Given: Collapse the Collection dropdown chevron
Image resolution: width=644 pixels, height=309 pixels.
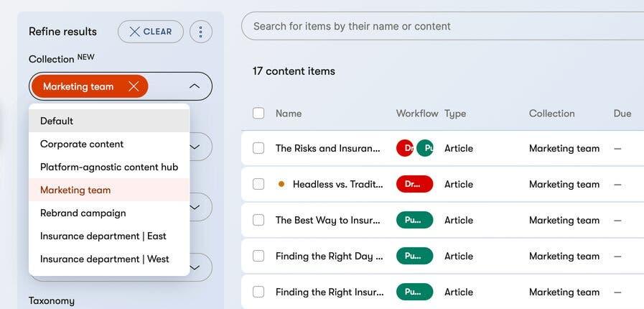Looking at the screenshot, I should pyautogui.click(x=194, y=86).
